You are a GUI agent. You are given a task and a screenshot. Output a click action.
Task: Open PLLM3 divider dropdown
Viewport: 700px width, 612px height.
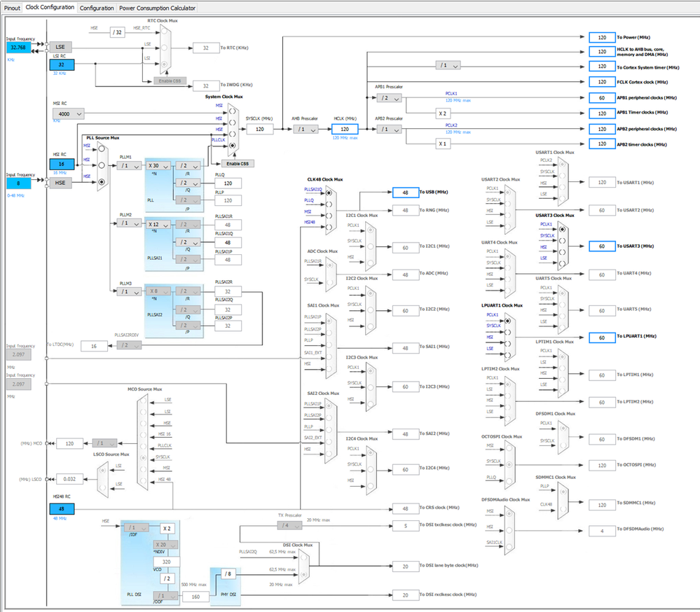tap(130, 292)
